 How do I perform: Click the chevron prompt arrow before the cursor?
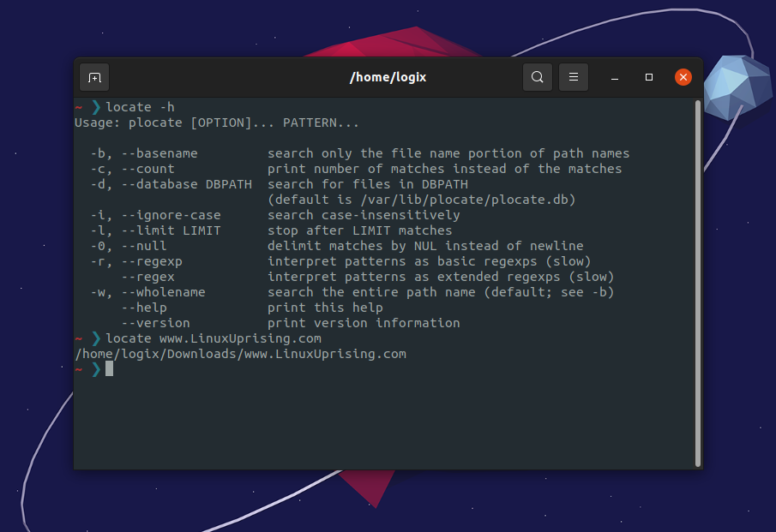(96, 369)
